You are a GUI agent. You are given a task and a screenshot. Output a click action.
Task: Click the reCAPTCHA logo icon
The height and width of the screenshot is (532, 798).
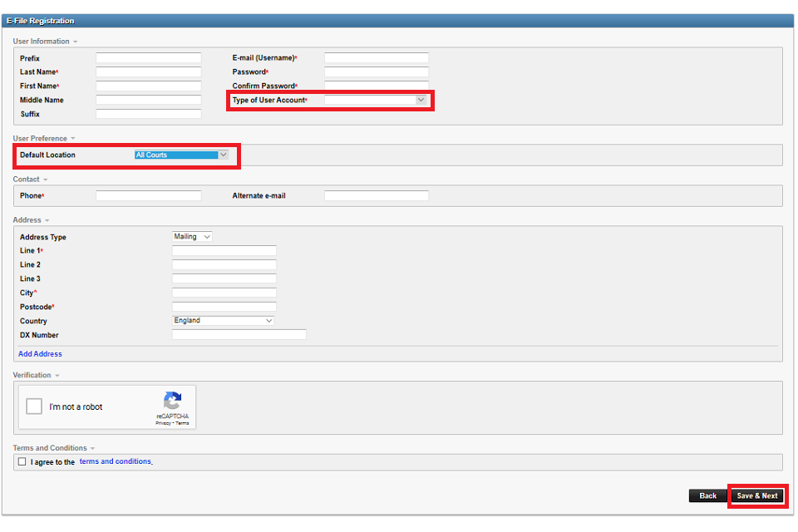coord(172,400)
